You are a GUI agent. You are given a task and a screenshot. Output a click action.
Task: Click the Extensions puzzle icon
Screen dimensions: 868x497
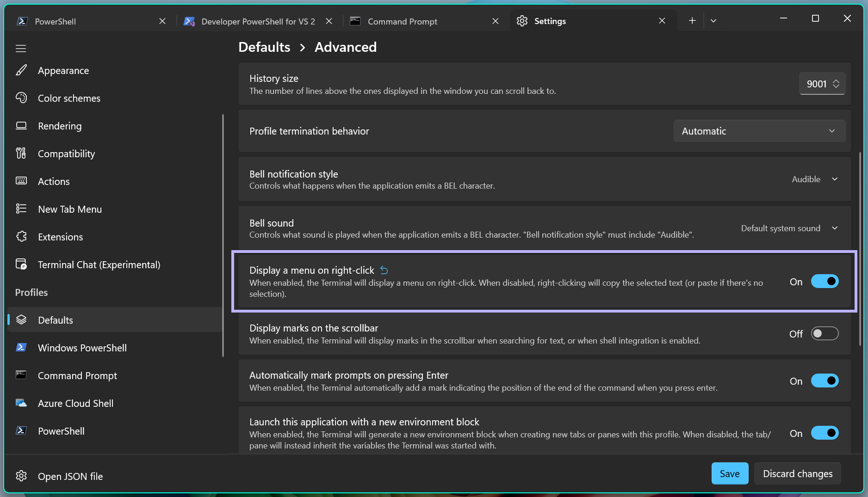pyautogui.click(x=21, y=236)
